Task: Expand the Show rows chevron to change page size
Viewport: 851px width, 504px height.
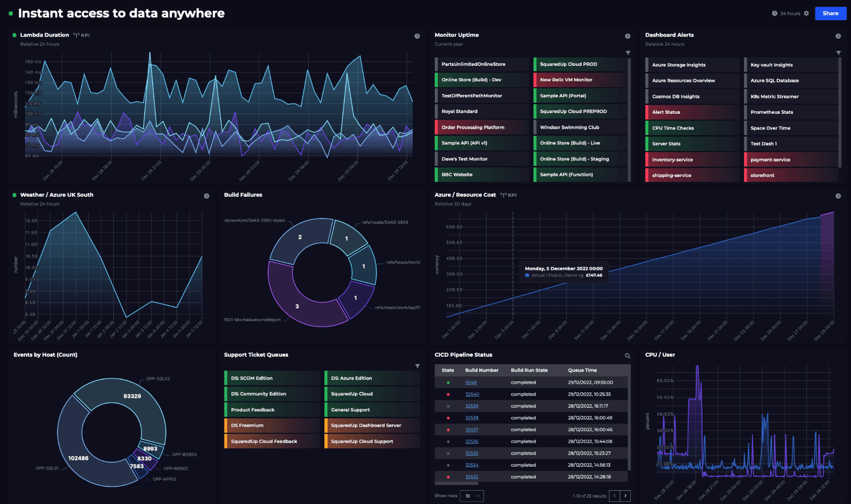Action: [x=478, y=495]
